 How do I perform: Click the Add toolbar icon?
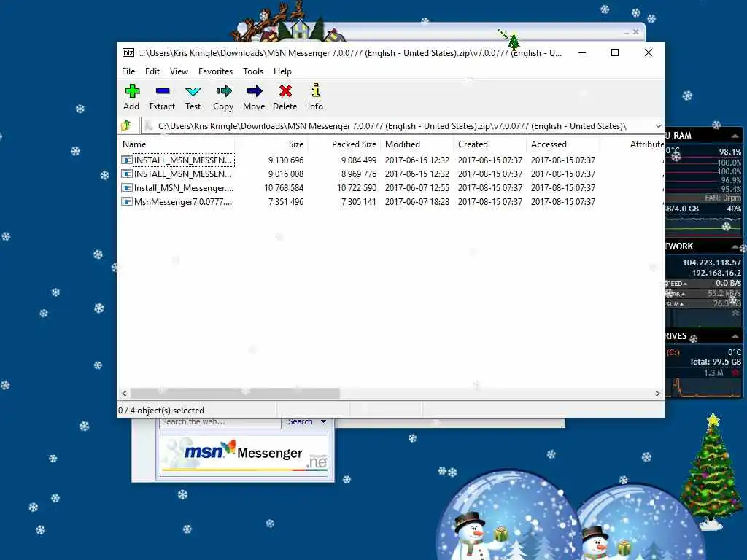[x=132, y=91]
